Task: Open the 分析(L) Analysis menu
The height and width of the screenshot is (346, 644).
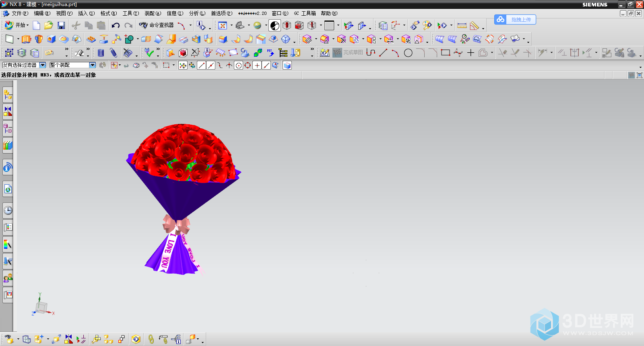Action: click(197, 13)
